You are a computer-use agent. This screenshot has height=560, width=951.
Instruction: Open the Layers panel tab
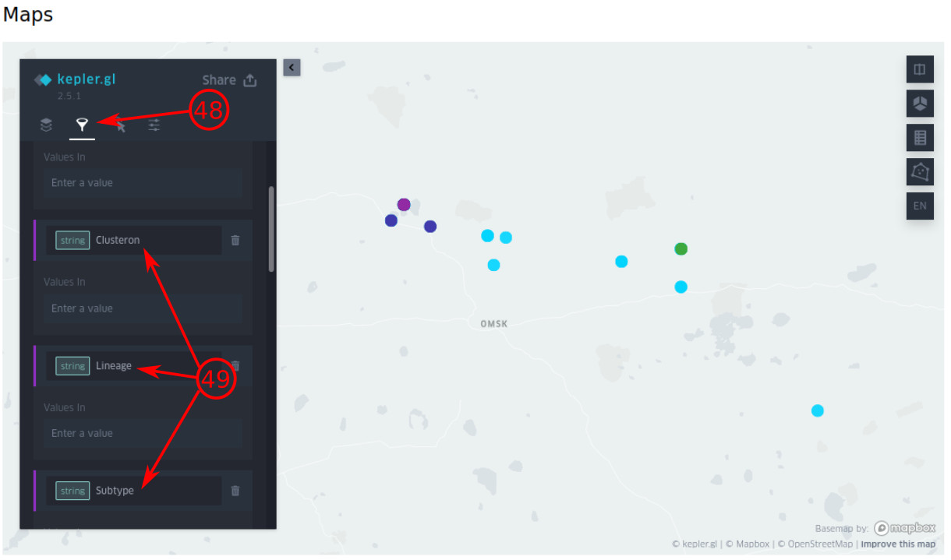tap(46, 125)
